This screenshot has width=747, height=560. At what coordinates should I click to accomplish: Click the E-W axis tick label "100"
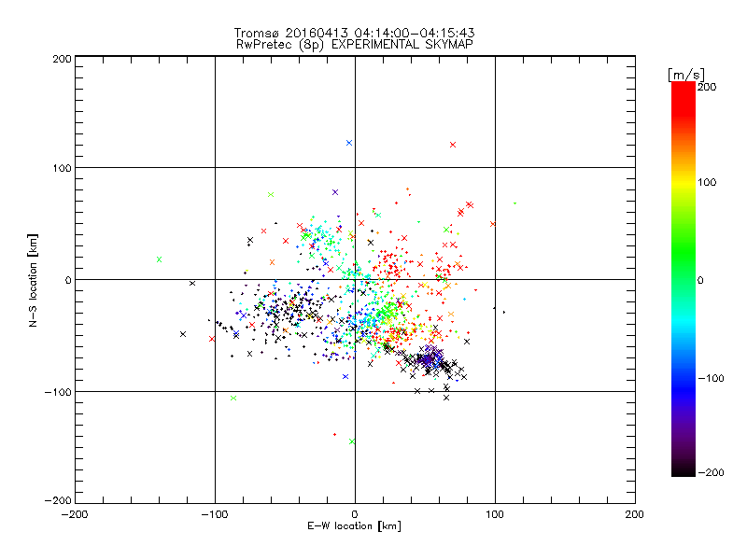(x=495, y=514)
